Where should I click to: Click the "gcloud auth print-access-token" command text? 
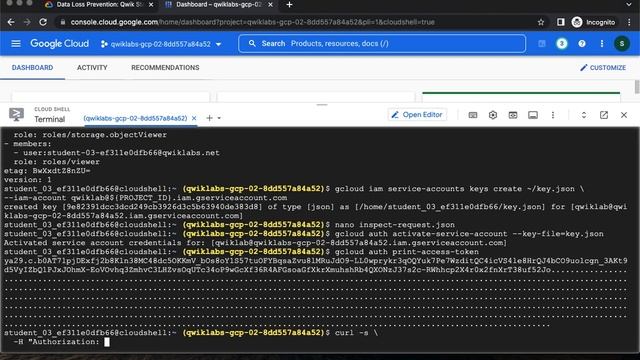coord(407,252)
